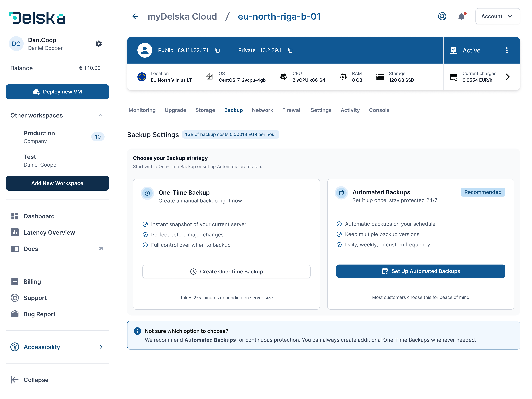
Task: Click 'Most customers choose this for peace of mind'
Action: tap(421, 297)
